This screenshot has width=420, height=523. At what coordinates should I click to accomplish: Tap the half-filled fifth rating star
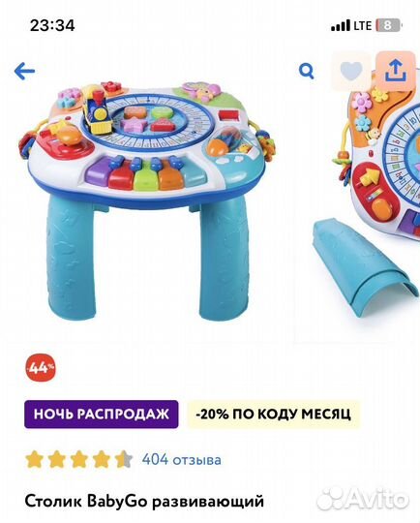click(x=123, y=459)
